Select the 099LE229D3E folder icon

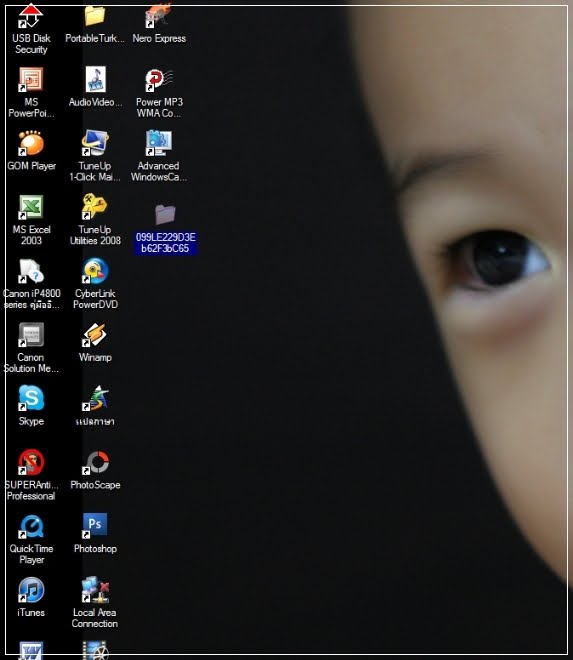(x=165, y=214)
